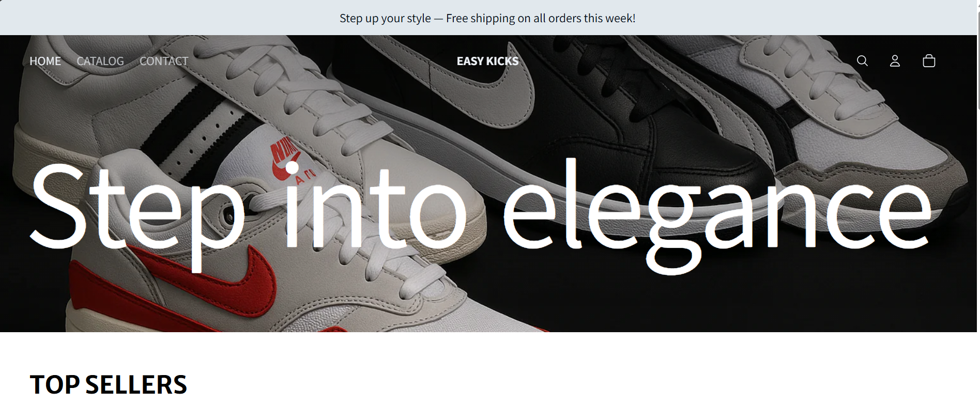Click the EASY KICKS store logo
Screen dimensions: 980x420
487,61
